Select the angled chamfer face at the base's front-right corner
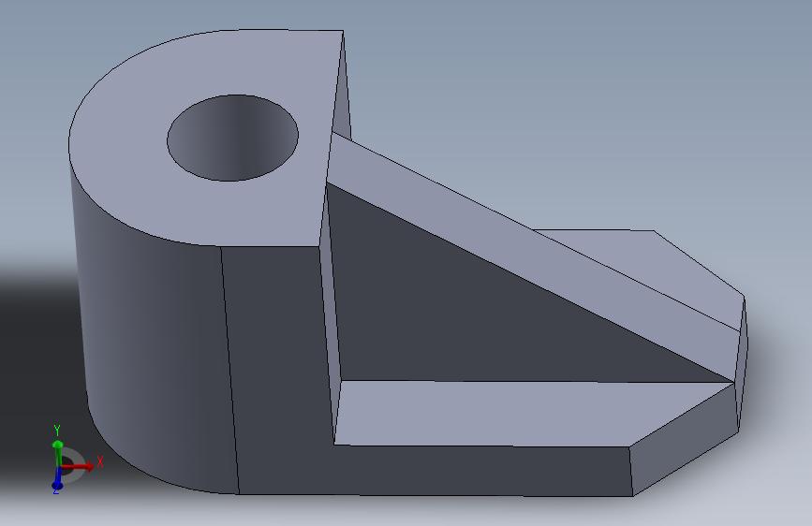Viewport: 812px width, 526px height. point(684,440)
